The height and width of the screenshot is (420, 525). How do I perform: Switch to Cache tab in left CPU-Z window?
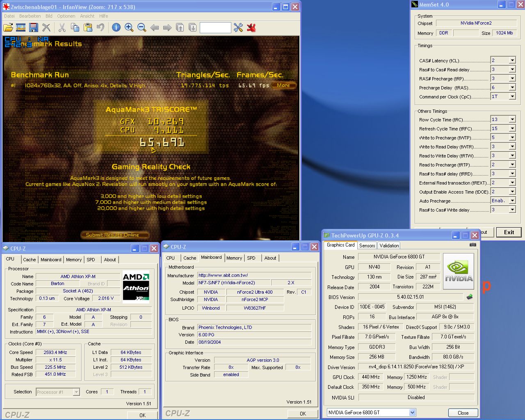29,260
